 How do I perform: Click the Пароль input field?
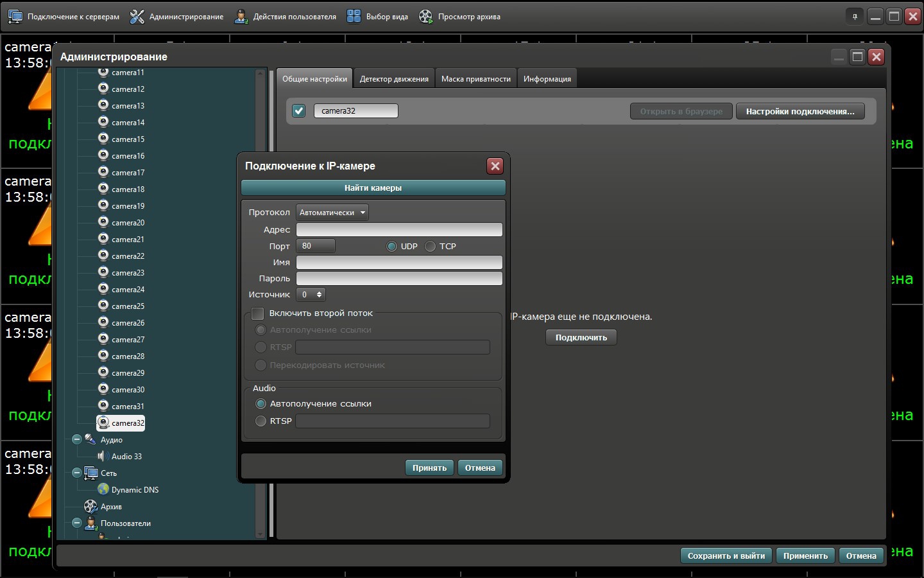[399, 278]
